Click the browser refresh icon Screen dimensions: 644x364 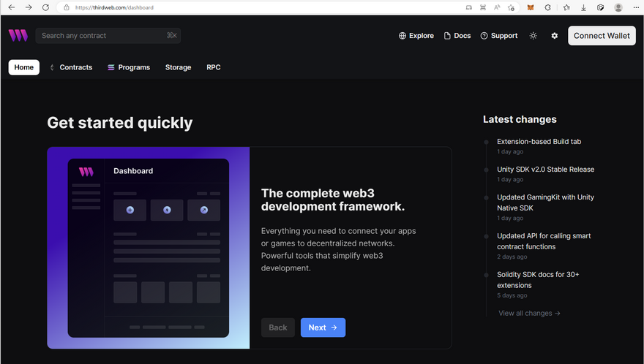click(x=45, y=7)
